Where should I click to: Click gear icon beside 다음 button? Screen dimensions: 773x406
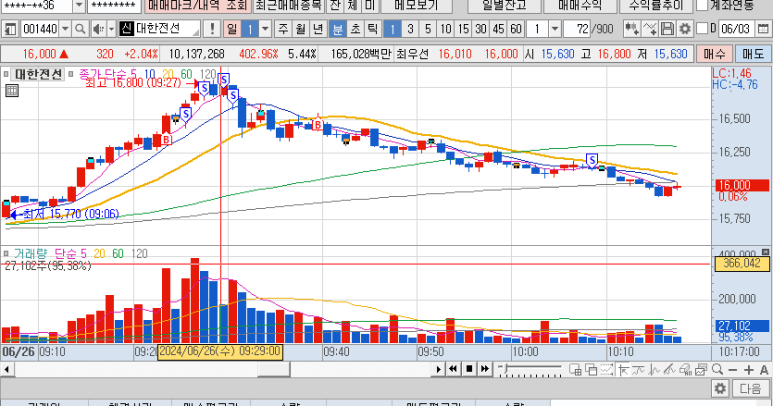[x=720, y=389]
